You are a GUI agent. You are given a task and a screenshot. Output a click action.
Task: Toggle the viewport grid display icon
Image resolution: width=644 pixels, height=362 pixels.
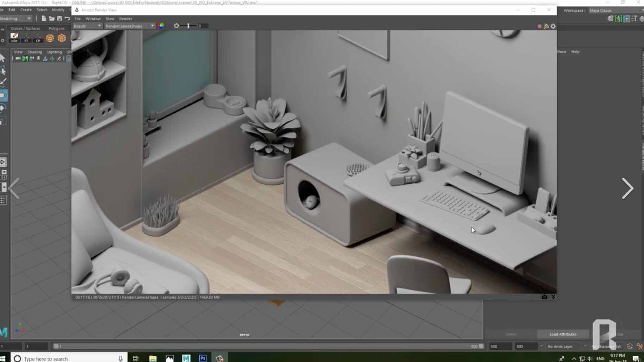coord(69,58)
